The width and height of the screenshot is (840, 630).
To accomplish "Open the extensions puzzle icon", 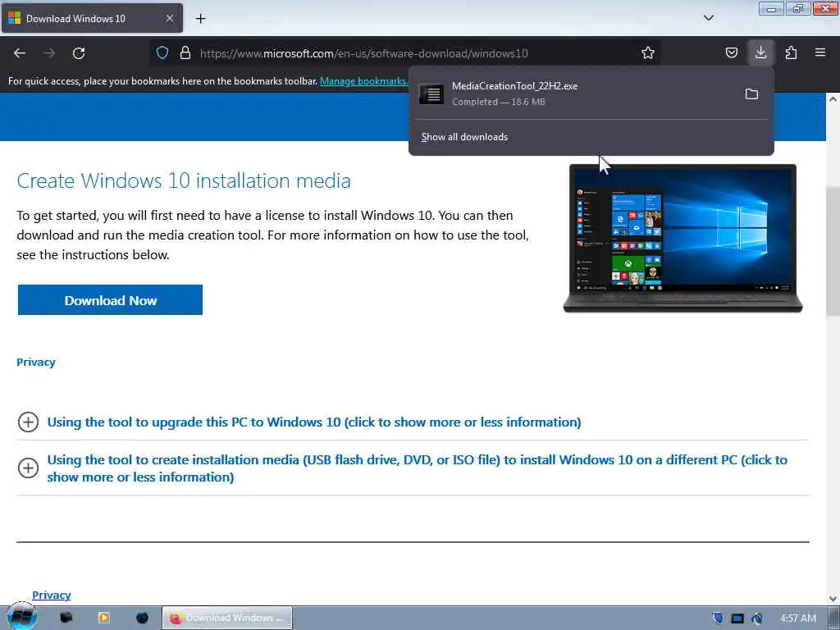I will pyautogui.click(x=791, y=52).
